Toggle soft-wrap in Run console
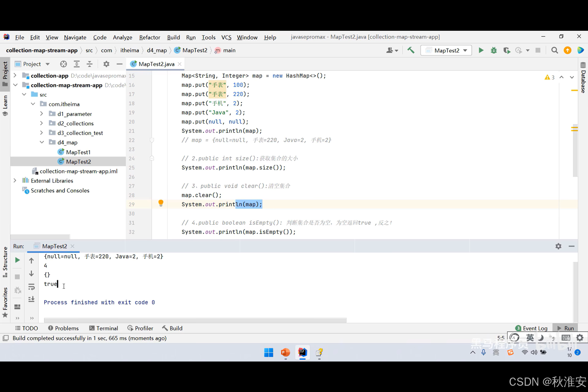 pyautogui.click(x=31, y=287)
